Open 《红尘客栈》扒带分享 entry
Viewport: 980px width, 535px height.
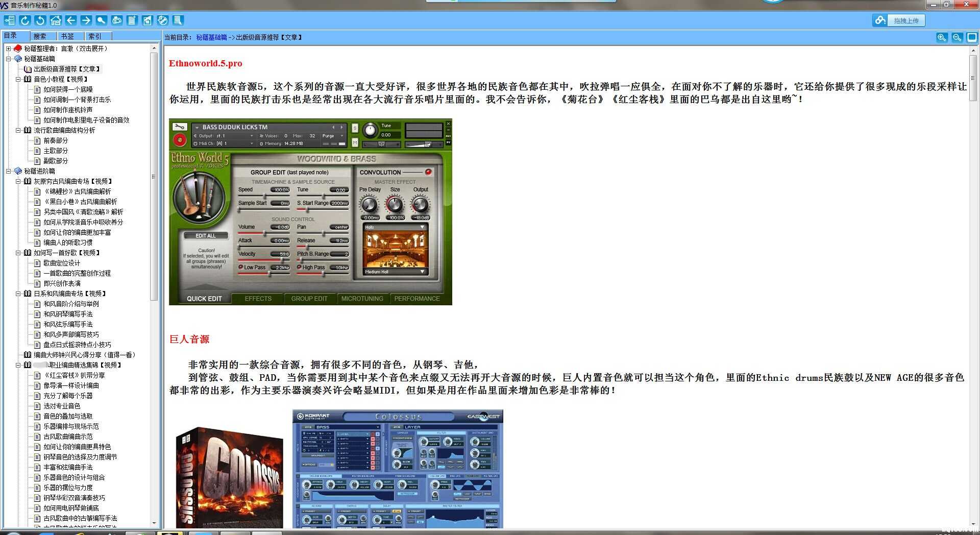click(x=74, y=375)
